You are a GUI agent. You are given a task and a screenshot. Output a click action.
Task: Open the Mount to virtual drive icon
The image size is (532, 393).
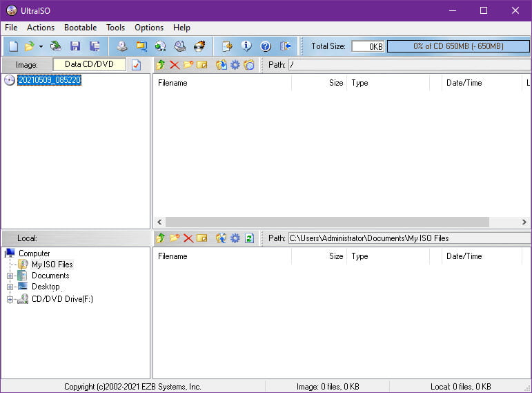[x=179, y=46]
